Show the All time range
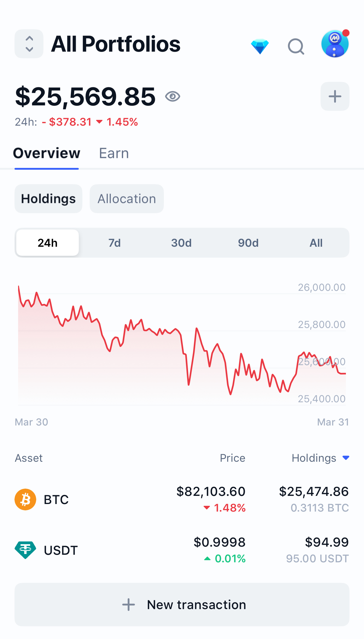Viewport: 364px width, 639px height. [x=316, y=243]
